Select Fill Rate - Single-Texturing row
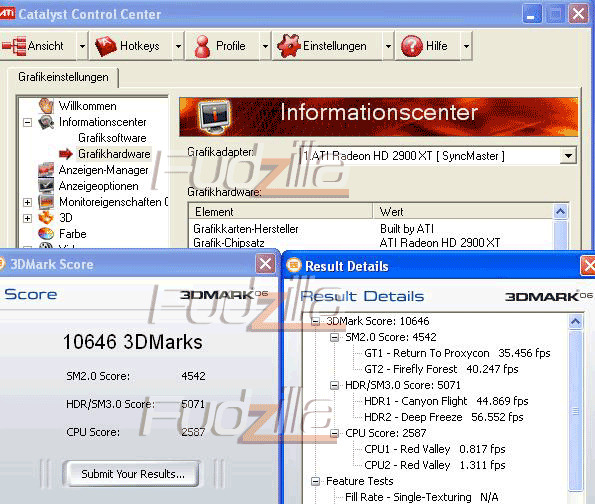595x504 pixels. click(422, 497)
